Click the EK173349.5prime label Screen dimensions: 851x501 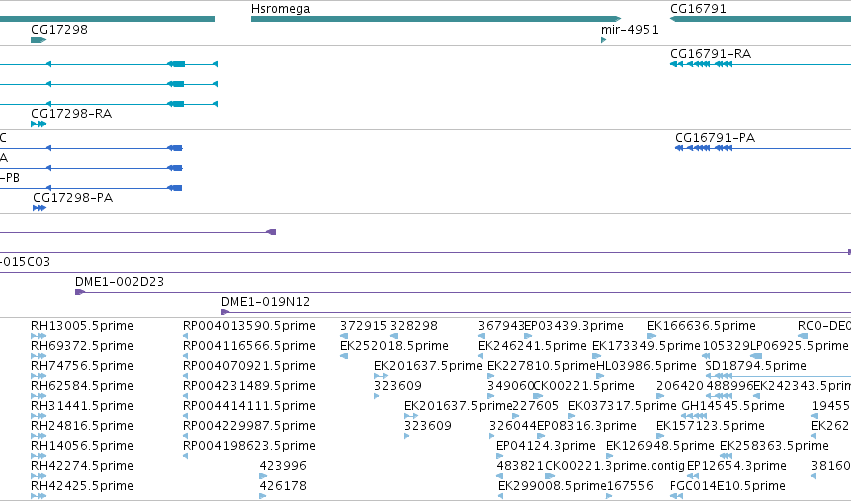646,346
